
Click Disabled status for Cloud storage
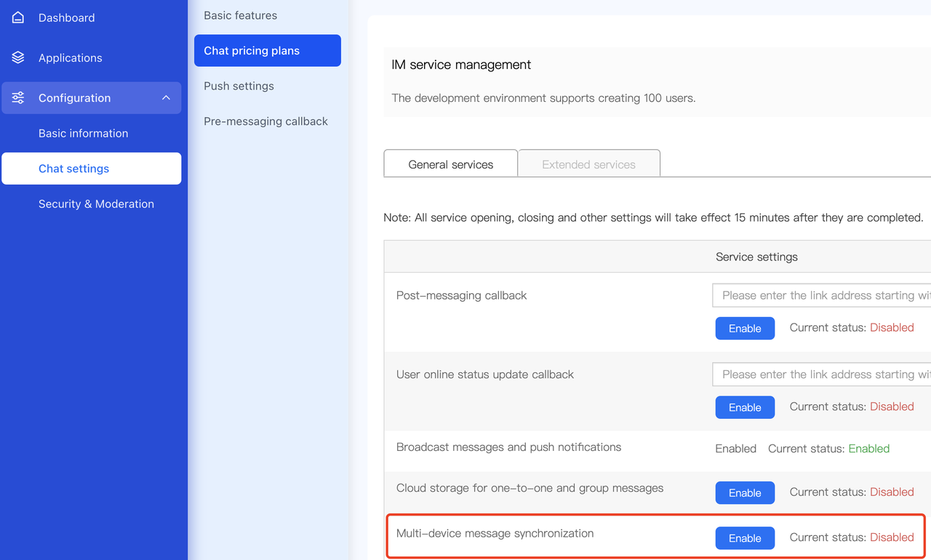[x=892, y=492]
